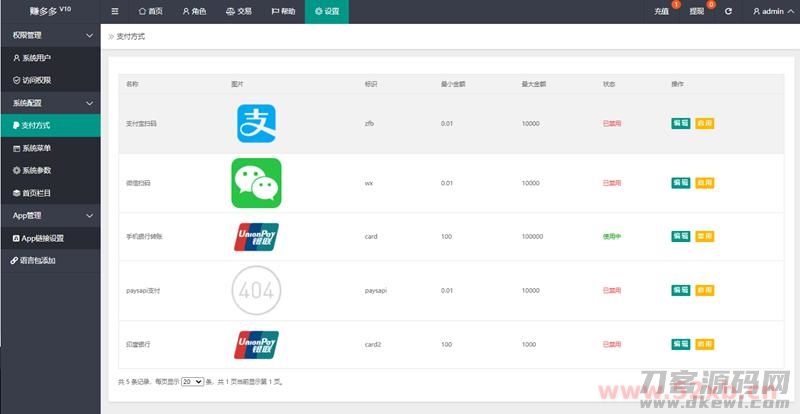Click the 标识 column header
Viewport: 800px width, 414px height.
[x=371, y=84]
